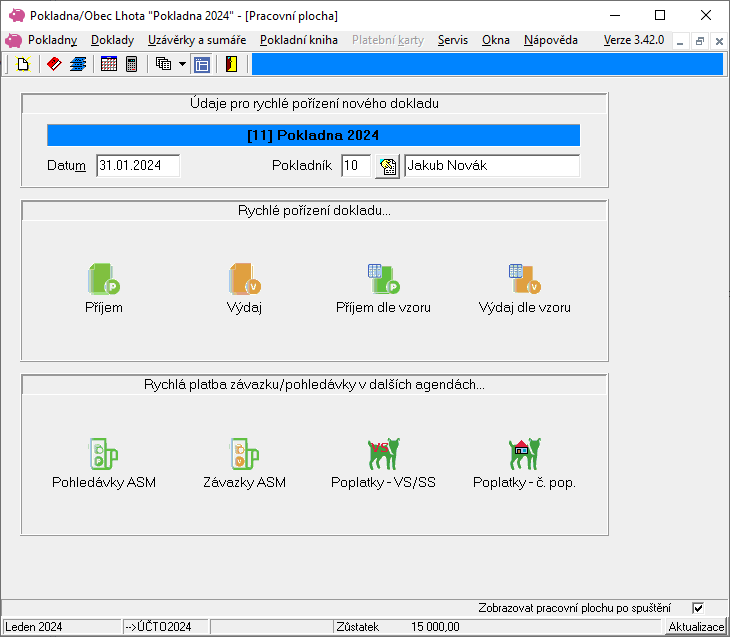Open Výdaj dle vzoru template
Image resolution: width=730 pixels, height=637 pixels.
[x=524, y=288]
